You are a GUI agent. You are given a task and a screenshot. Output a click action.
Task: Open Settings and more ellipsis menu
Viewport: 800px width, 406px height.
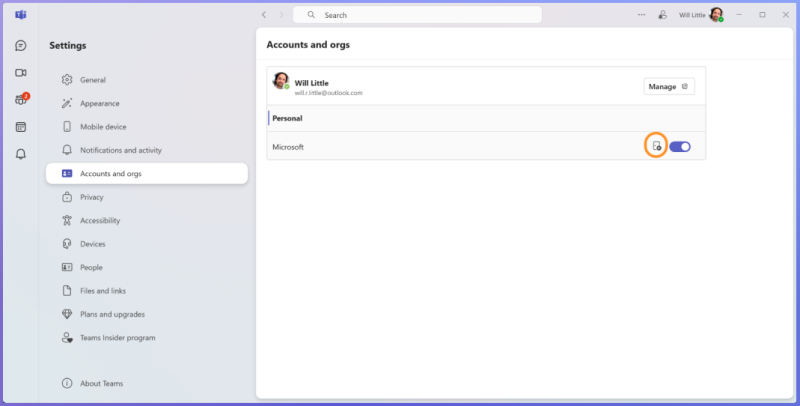[641, 15]
